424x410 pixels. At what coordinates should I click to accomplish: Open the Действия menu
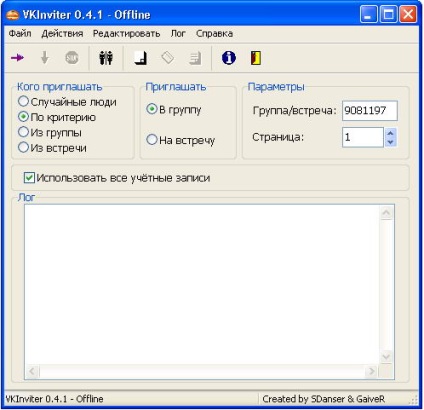click(62, 33)
